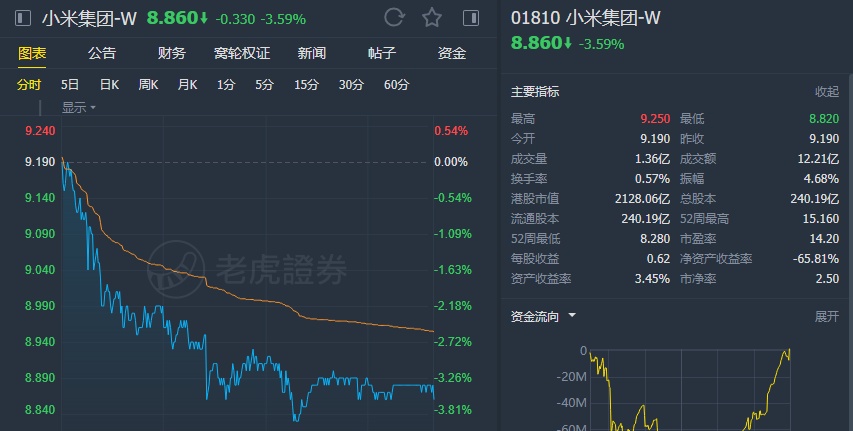Switch chart to 5日 view
This screenshot has height=431, width=853.
70,85
